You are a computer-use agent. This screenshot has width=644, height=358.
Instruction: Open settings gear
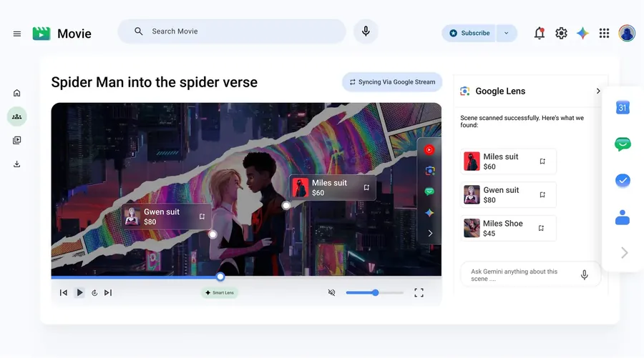pyautogui.click(x=561, y=33)
